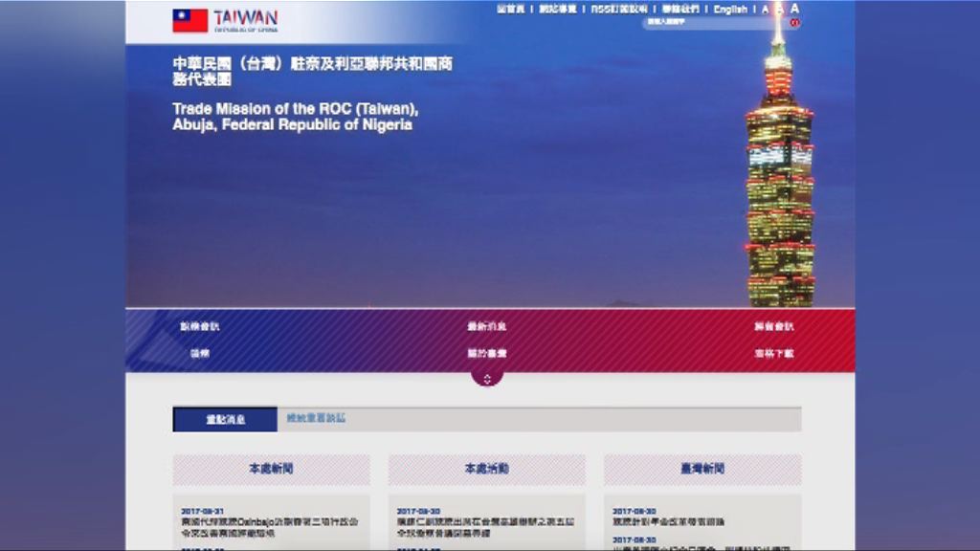Click the Taiwan flag logo
Screen dimensions: 980x551
coord(189,20)
